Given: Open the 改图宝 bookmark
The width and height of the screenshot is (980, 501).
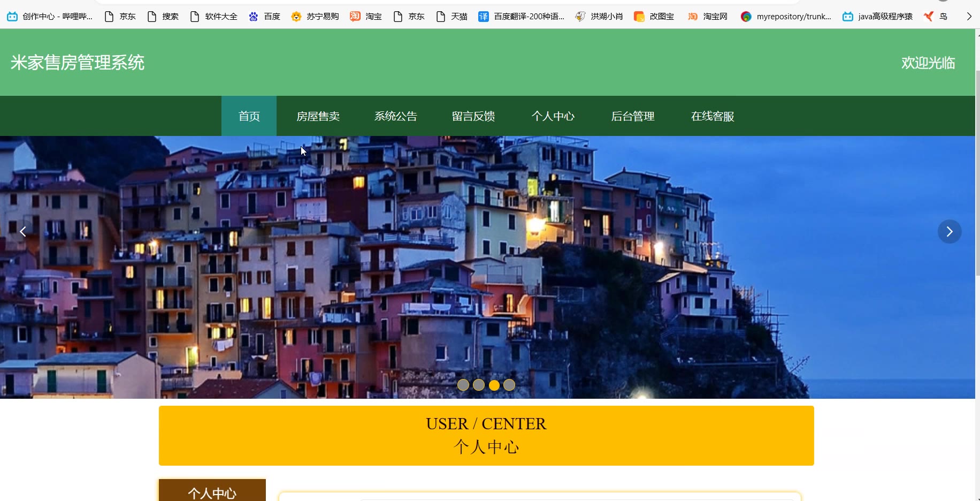Looking at the screenshot, I should (x=654, y=17).
